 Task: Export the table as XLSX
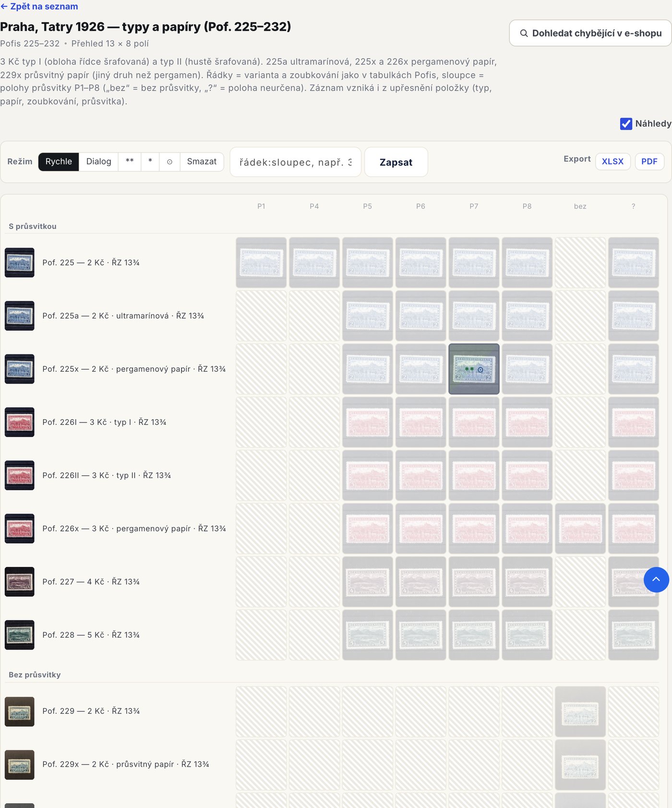coord(613,162)
